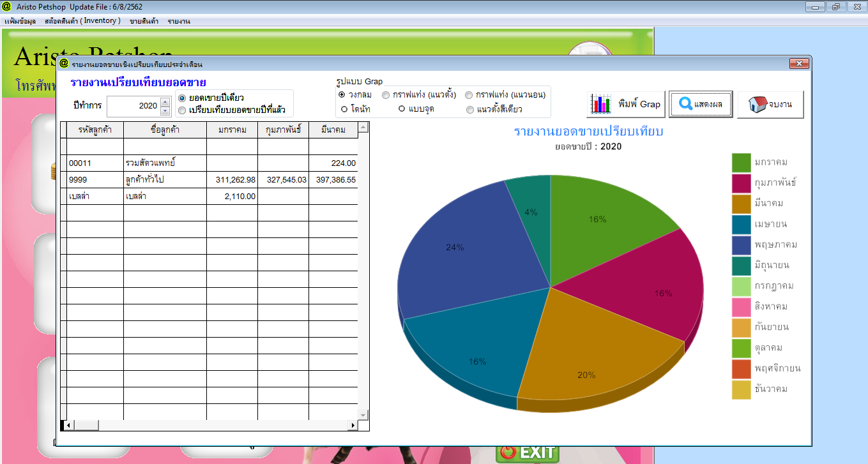Click the มกราคม green legend swatch
Viewport: 868px width, 464px height.
point(742,162)
